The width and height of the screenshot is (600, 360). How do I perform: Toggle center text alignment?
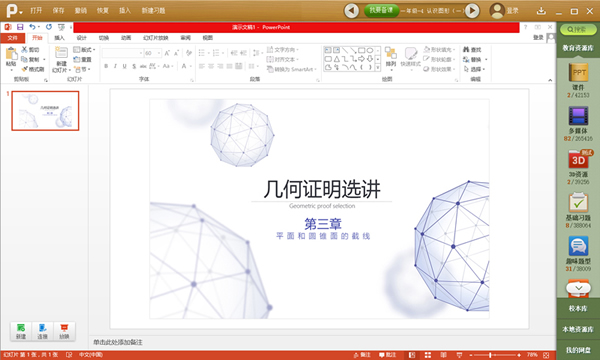click(x=211, y=66)
